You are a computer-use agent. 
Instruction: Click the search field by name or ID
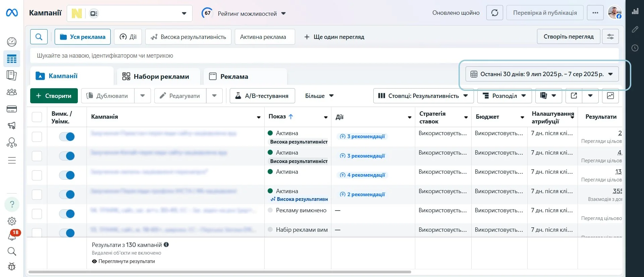click(324, 56)
